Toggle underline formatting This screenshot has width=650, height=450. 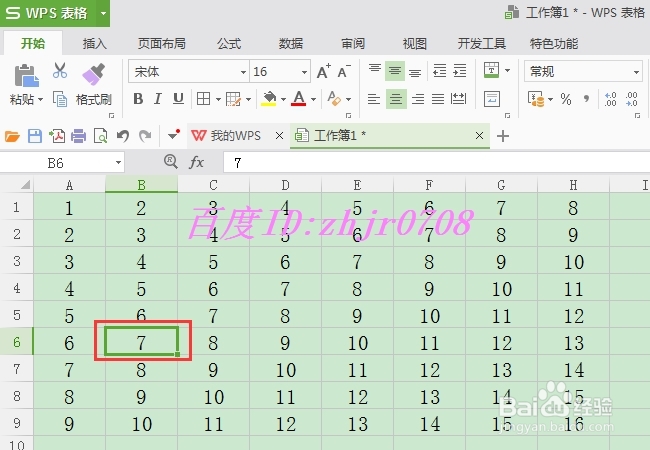click(x=178, y=99)
